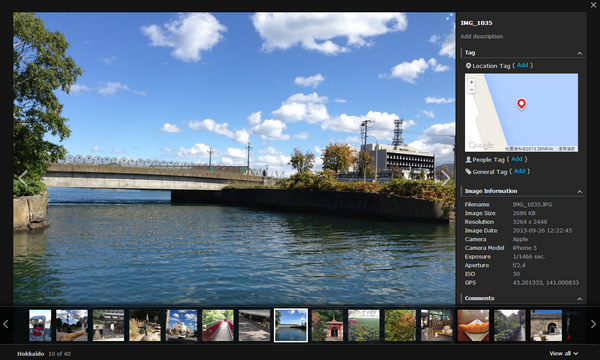This screenshot has width=600, height=360.
Task: Click the People Tag person icon
Action: [468, 160]
